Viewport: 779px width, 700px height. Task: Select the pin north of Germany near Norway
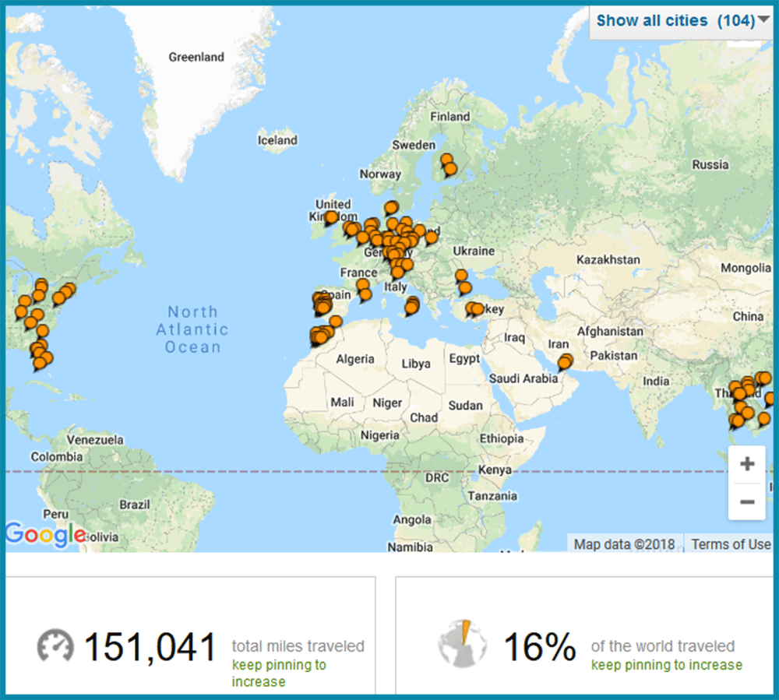(390, 207)
